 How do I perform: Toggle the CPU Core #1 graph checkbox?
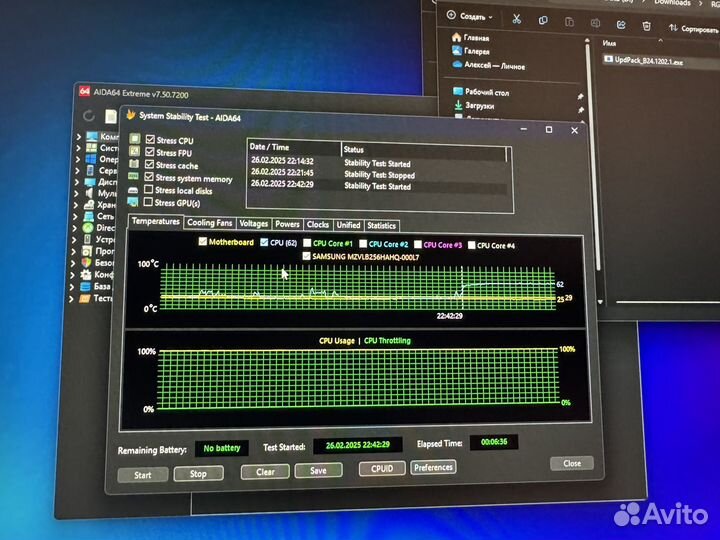(x=307, y=243)
